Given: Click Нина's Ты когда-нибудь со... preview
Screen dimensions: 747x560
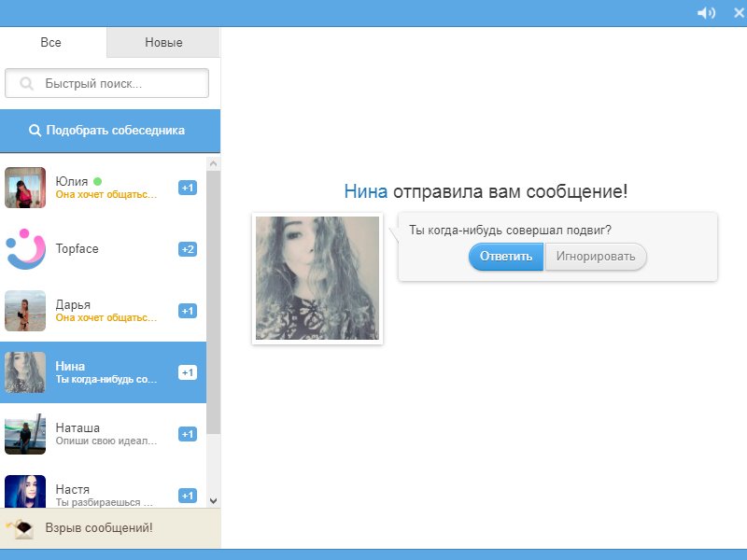Looking at the screenshot, I should point(106,380).
